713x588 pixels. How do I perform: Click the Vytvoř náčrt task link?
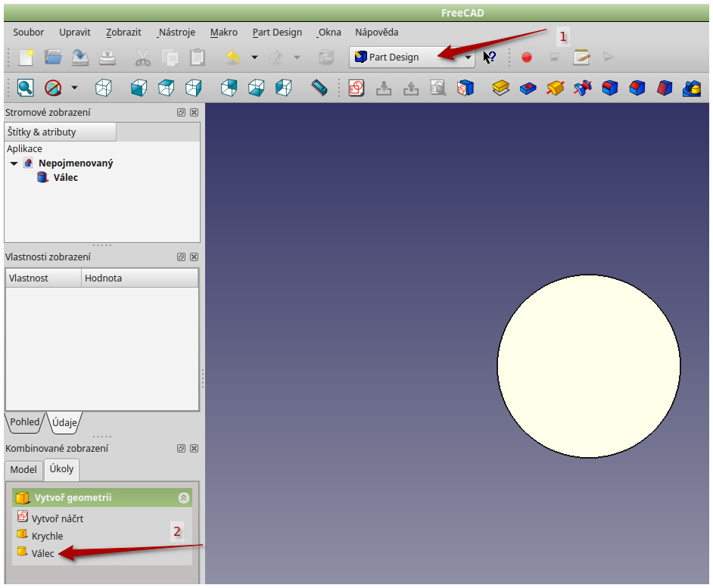point(58,518)
